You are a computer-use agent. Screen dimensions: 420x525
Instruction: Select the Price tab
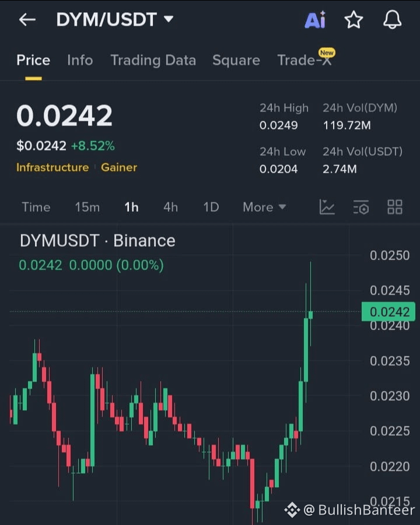click(x=33, y=60)
